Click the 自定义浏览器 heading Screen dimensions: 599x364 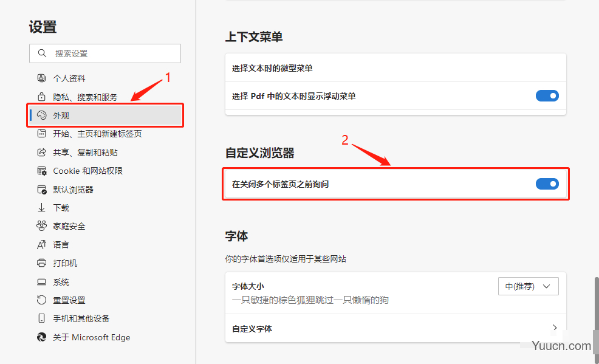point(260,153)
